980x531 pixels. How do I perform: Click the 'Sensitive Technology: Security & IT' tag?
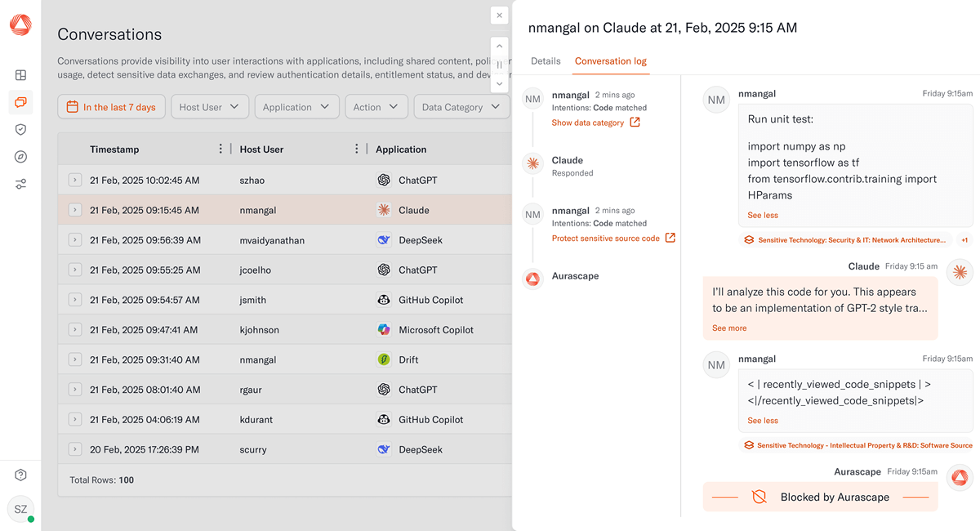[x=846, y=240]
